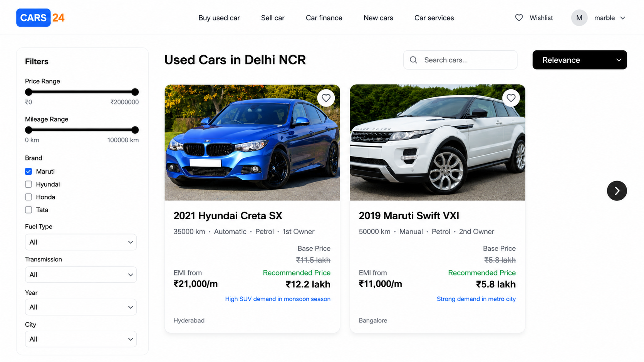Uncheck the Maruti brand filter
644x362 pixels.
[29, 172]
